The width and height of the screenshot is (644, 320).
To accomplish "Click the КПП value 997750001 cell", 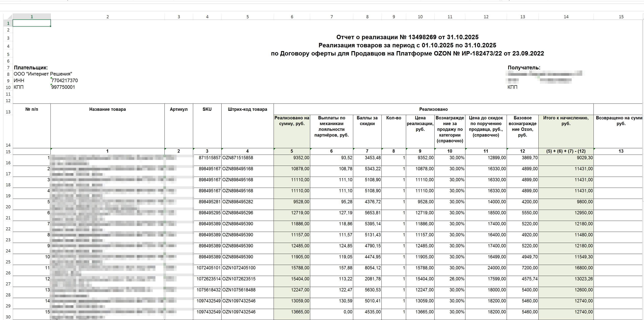I will point(63,87).
